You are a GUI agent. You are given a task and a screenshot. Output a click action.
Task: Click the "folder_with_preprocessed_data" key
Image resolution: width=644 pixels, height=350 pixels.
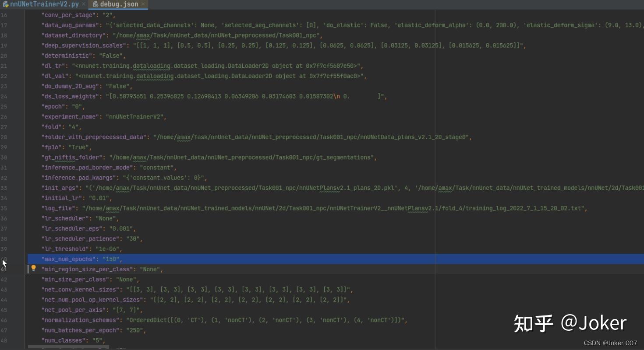94,137
